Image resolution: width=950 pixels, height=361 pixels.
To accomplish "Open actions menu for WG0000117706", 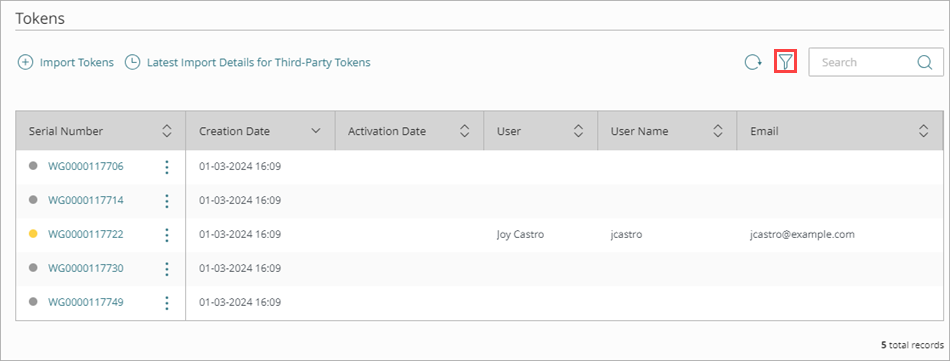I will (x=167, y=167).
